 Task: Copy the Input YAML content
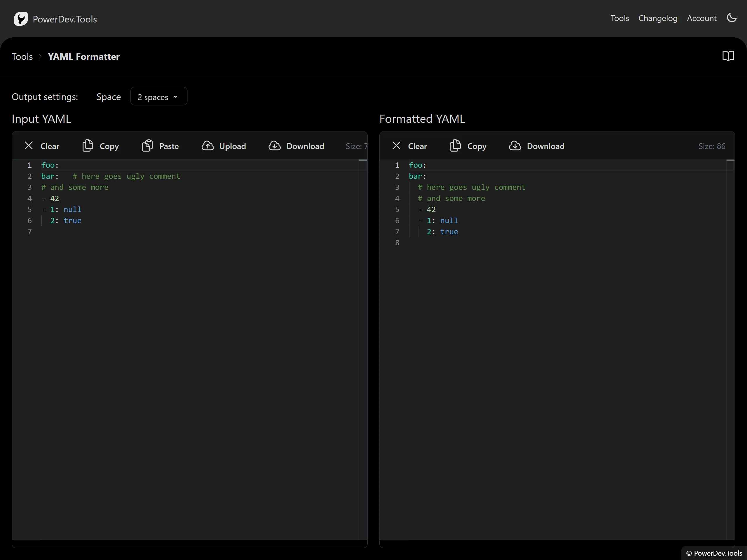tap(101, 146)
